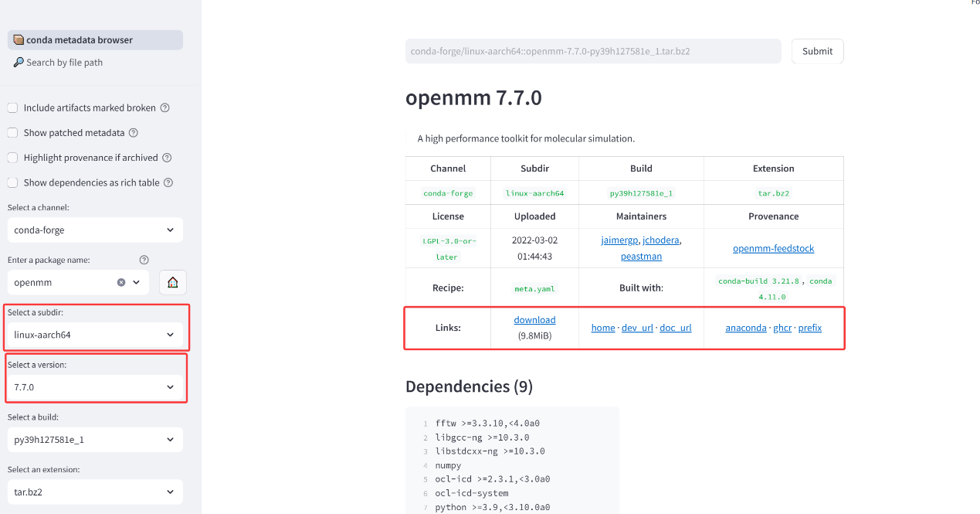
Task: Toggle Show dependencies as rich table
Action: (x=12, y=182)
